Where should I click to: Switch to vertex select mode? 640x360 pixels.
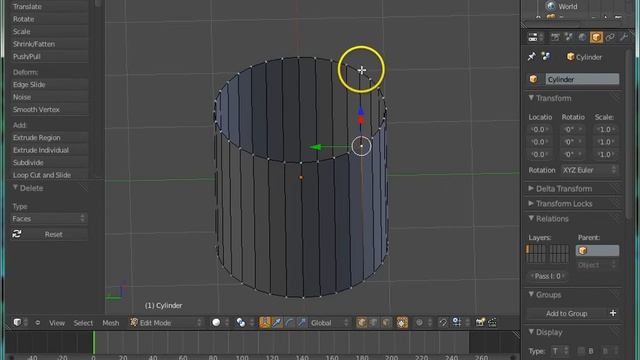[361, 322]
